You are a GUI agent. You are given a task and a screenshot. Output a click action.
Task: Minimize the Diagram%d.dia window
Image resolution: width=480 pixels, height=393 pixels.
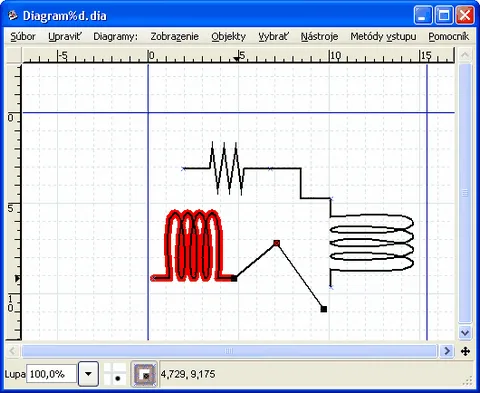click(x=423, y=15)
